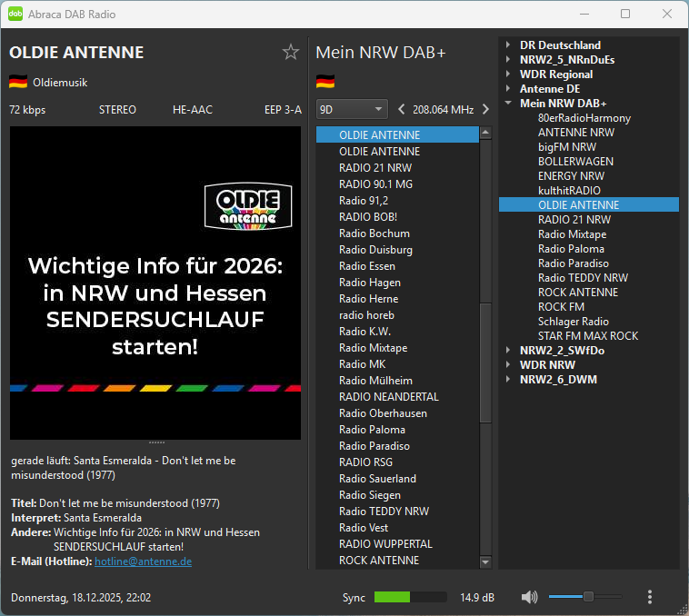Mute audio using the speaker icon
The height and width of the screenshot is (616, 689).
pyautogui.click(x=529, y=597)
